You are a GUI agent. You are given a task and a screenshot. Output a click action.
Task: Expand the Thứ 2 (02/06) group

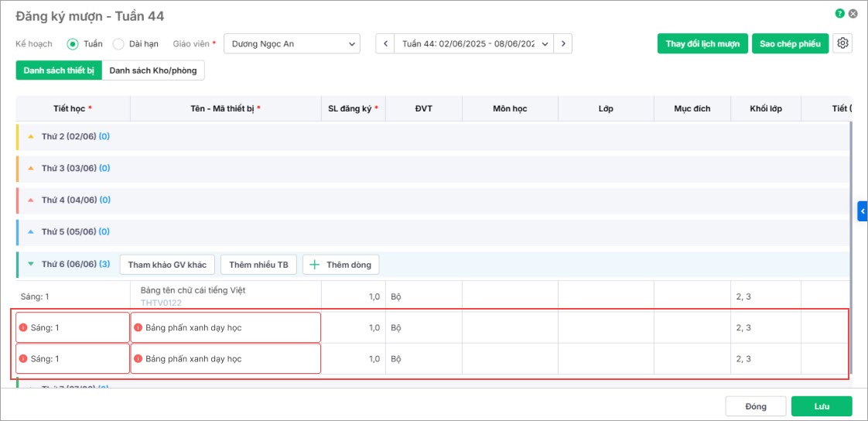click(x=31, y=136)
